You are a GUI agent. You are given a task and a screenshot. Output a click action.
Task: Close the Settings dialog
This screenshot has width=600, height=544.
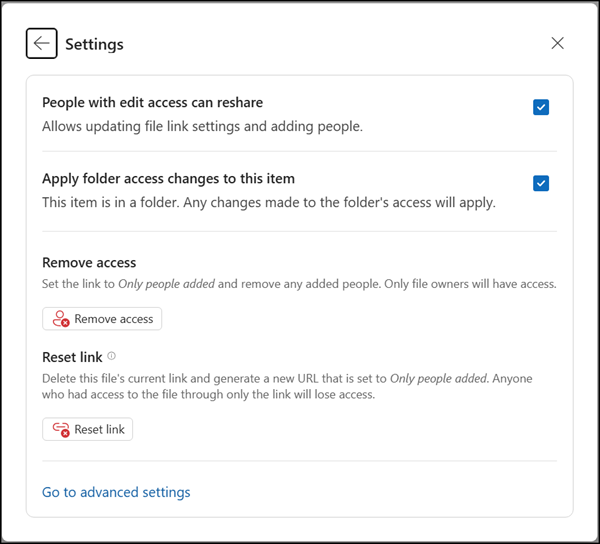557,43
